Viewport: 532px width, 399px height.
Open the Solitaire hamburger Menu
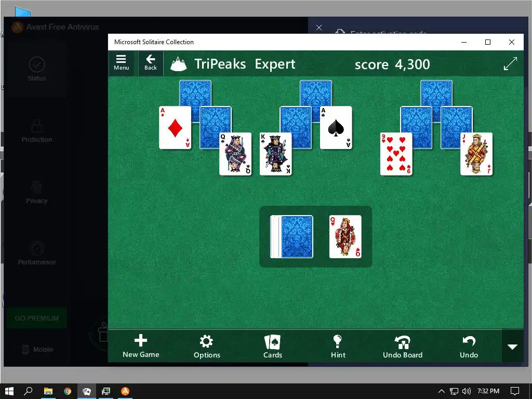click(x=121, y=63)
